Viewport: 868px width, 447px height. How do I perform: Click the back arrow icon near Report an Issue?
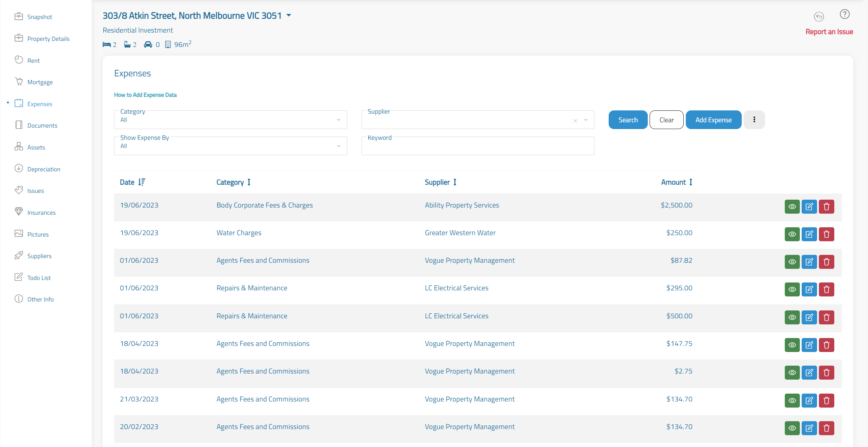(x=819, y=16)
